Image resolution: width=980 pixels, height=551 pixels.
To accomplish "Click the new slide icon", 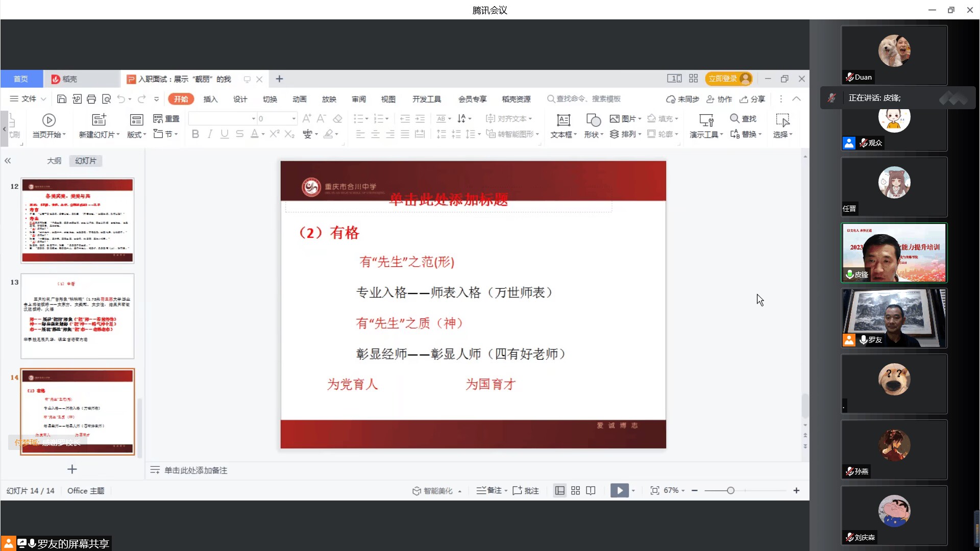I will click(99, 120).
